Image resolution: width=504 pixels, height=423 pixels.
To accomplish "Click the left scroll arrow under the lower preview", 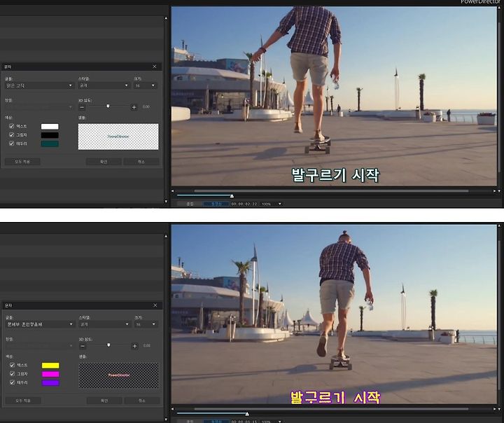I will (x=173, y=409).
